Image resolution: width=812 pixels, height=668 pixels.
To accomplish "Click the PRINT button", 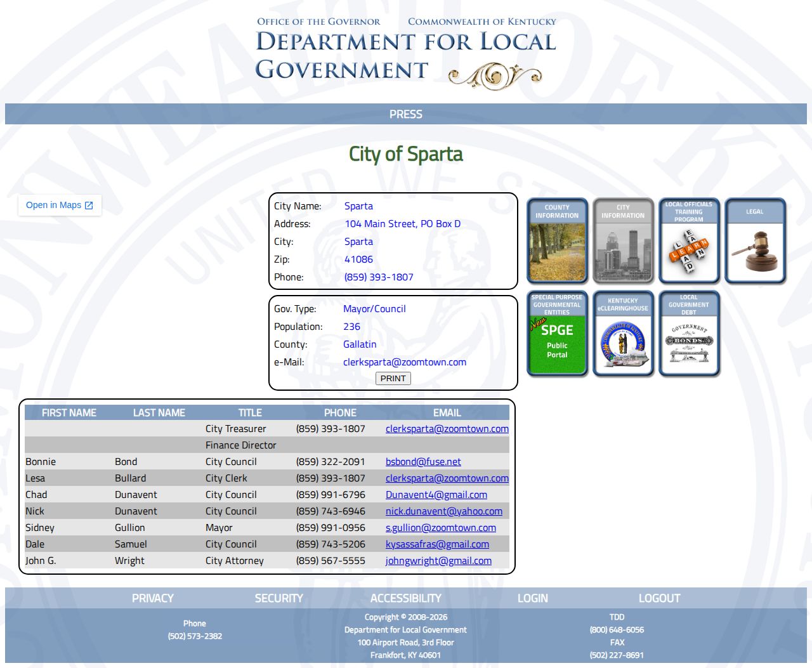I will [x=393, y=378].
